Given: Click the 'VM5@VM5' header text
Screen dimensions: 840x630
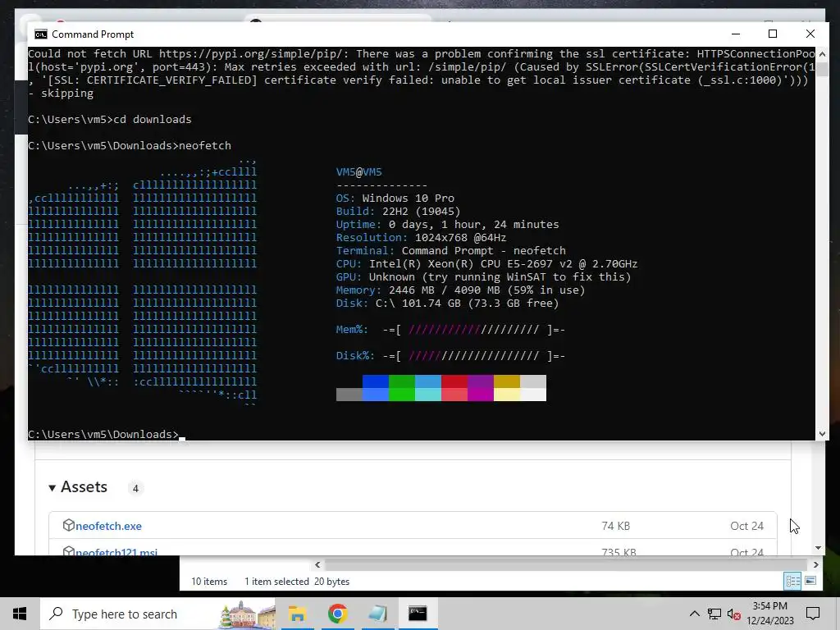Looking at the screenshot, I should coord(359,172).
